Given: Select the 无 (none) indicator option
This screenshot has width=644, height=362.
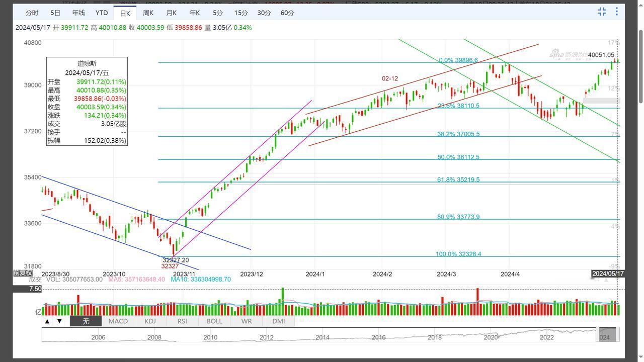Looking at the screenshot, I should click(x=86, y=321).
